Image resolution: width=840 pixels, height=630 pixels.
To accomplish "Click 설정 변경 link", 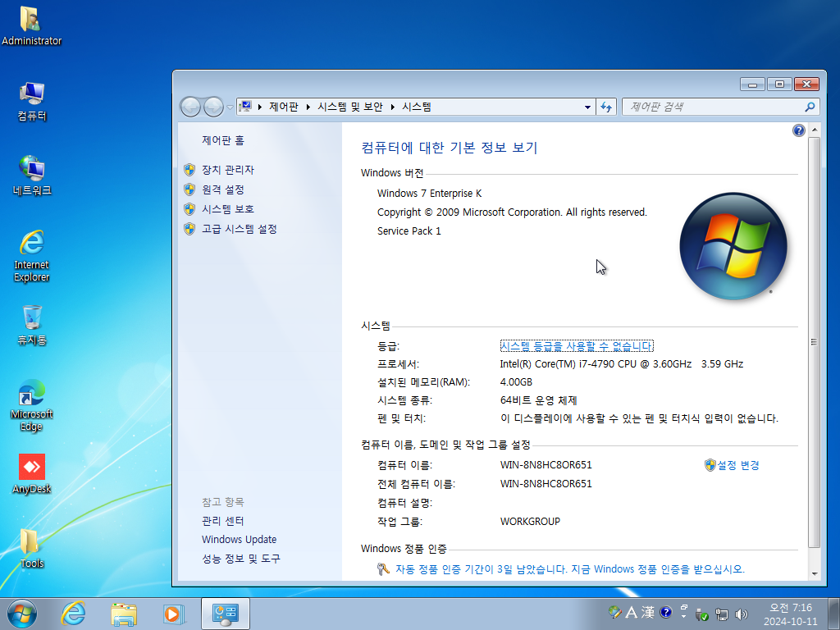I will (x=738, y=465).
